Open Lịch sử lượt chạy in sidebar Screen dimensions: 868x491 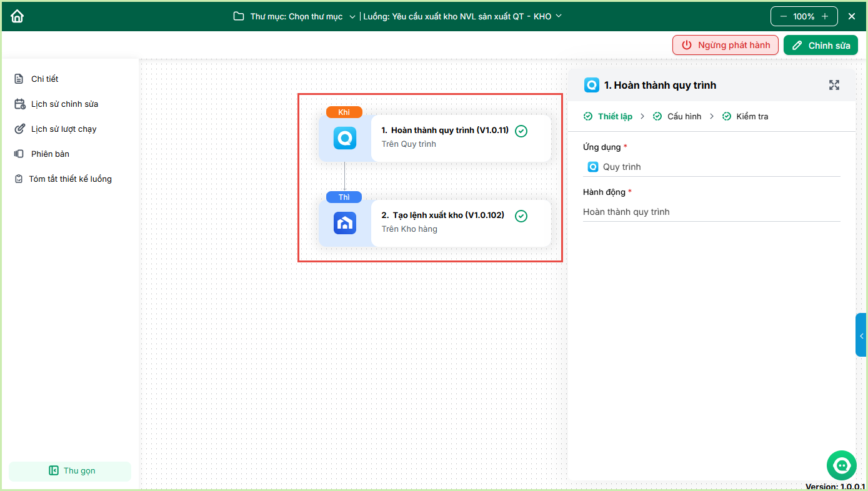(x=63, y=129)
